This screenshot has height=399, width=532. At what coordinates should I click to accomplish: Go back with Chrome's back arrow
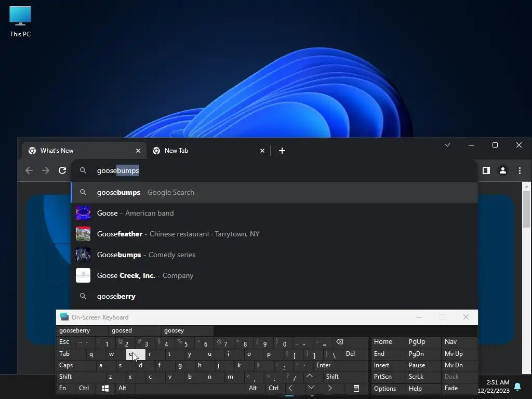(x=29, y=170)
